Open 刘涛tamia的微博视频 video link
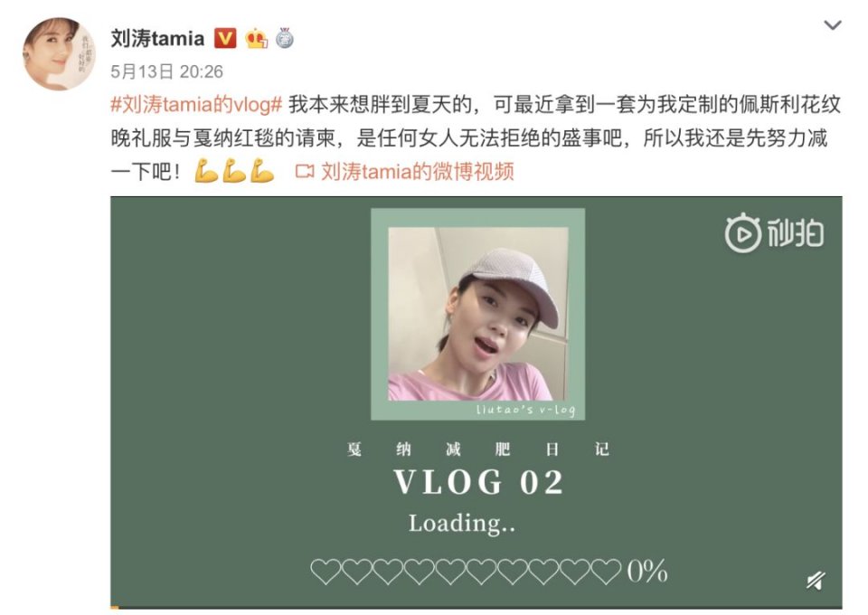 (x=418, y=171)
